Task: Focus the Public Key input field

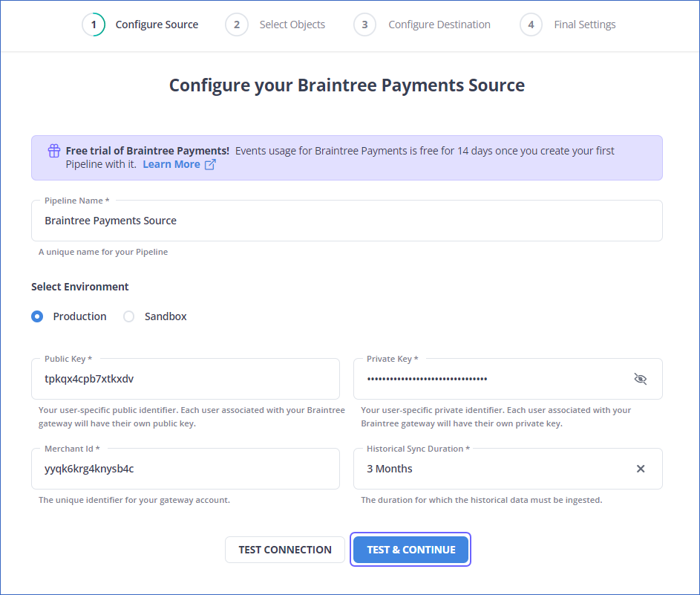Action: tap(186, 379)
